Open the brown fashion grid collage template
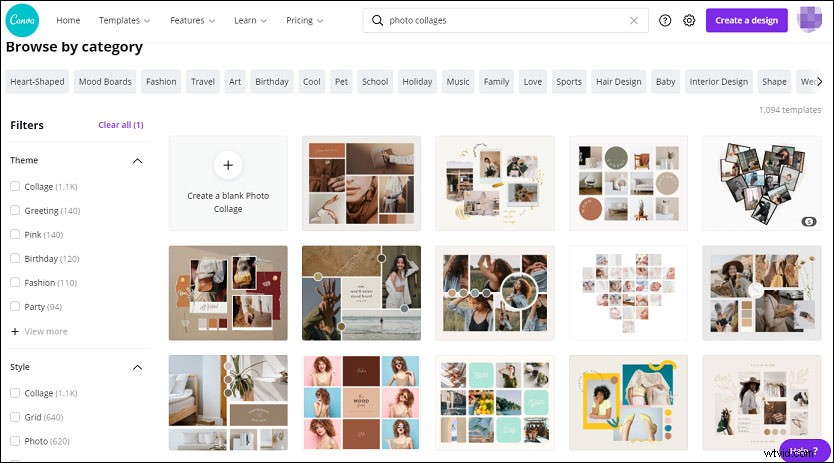The width and height of the screenshot is (834, 463). 361,183
